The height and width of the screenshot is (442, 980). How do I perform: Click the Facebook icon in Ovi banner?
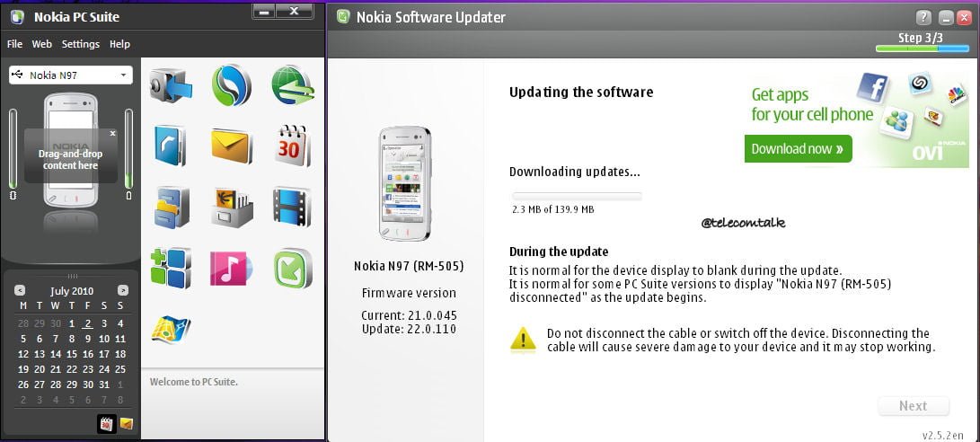click(872, 87)
